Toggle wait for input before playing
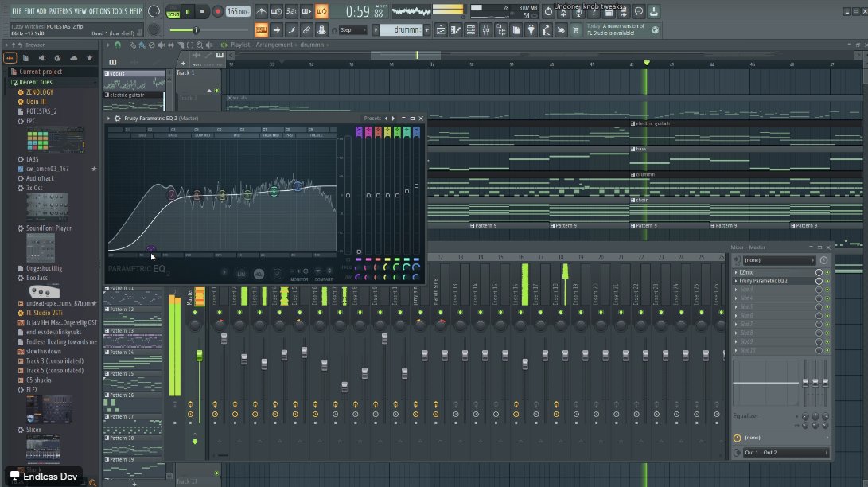Image resolution: width=868 pixels, height=487 pixels. click(276, 11)
